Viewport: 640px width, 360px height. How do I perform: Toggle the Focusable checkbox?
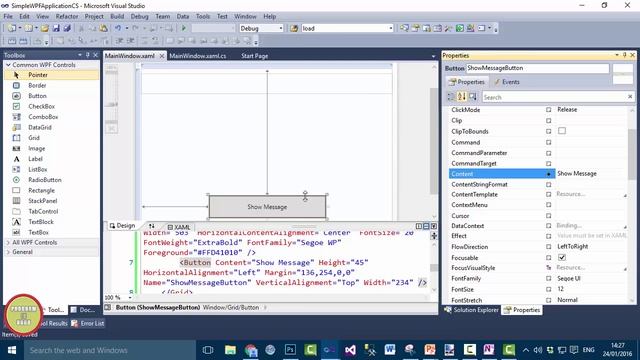[562, 257]
